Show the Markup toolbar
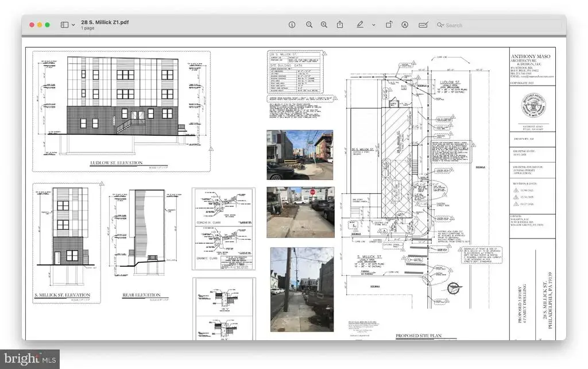The width and height of the screenshot is (588, 369). click(405, 25)
